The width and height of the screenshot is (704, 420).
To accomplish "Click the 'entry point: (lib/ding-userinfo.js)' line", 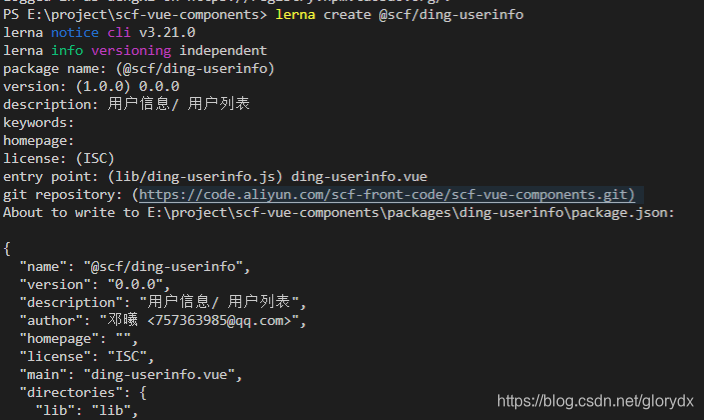I will 215,177.
